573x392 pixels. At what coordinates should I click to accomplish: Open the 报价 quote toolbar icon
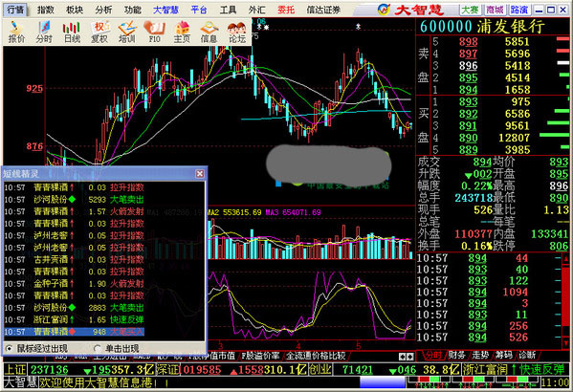(x=16, y=32)
